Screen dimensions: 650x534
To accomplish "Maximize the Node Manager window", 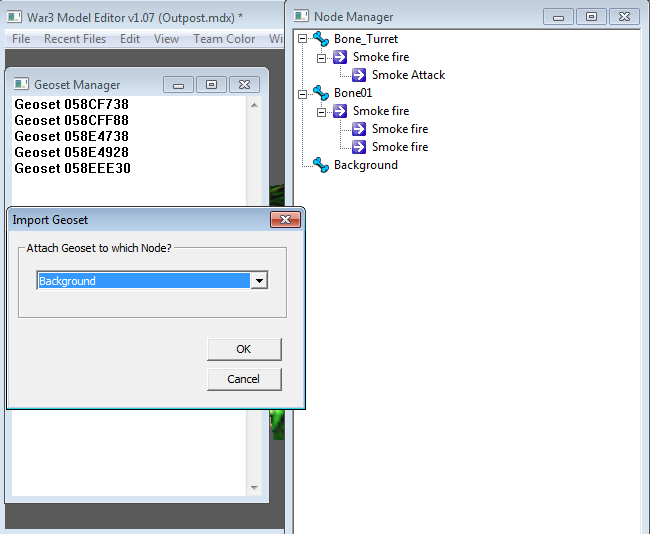I will [x=591, y=17].
